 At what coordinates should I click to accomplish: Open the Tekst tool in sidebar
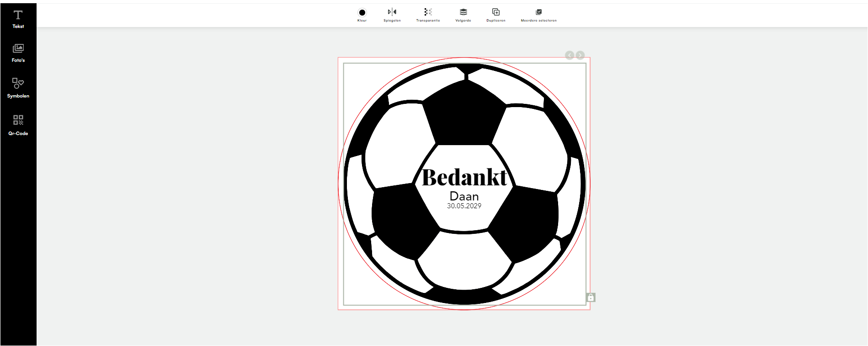[x=18, y=19]
